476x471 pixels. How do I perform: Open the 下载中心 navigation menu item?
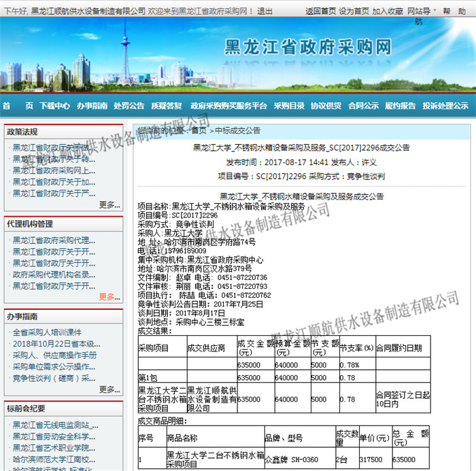tap(54, 106)
